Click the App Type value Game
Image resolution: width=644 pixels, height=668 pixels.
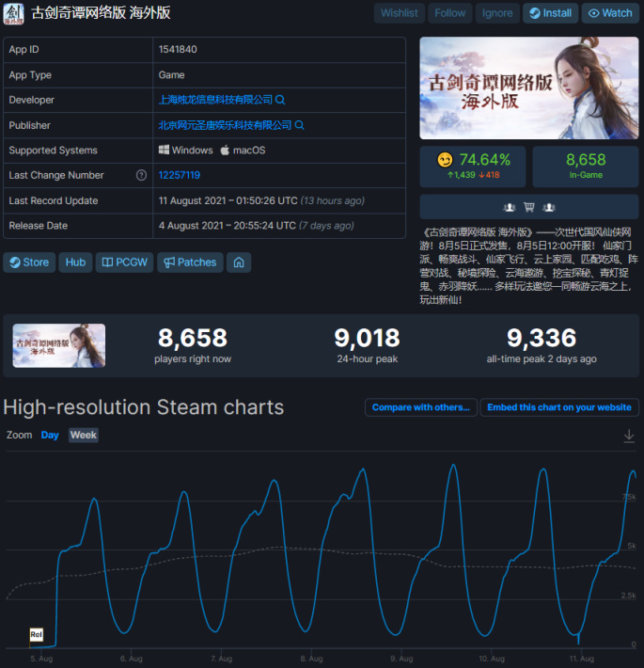pos(171,75)
